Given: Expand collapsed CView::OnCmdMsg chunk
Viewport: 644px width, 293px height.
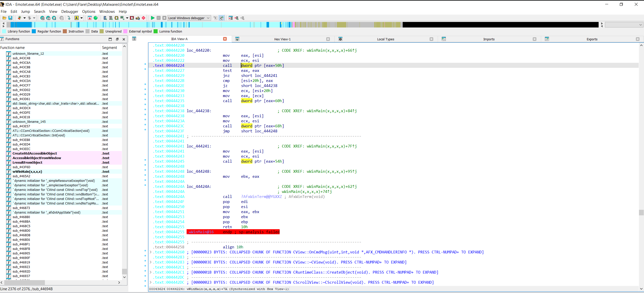Looking at the screenshot, I should click(151, 252).
